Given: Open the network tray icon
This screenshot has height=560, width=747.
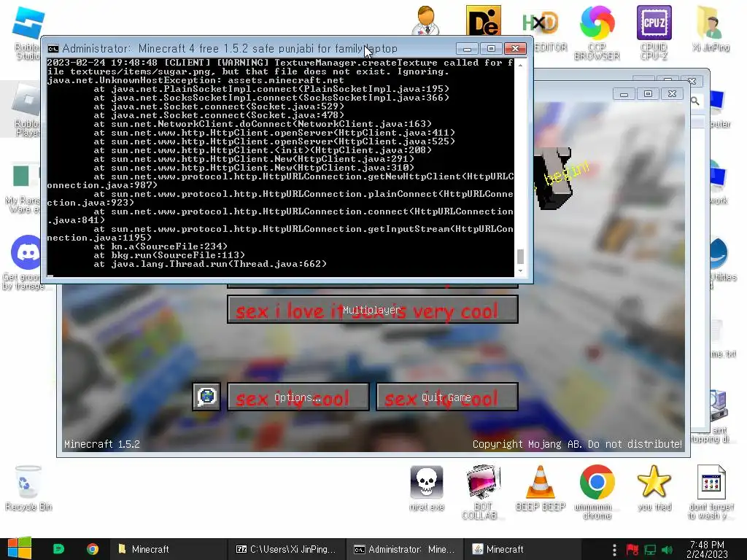Looking at the screenshot, I should click(650, 550).
